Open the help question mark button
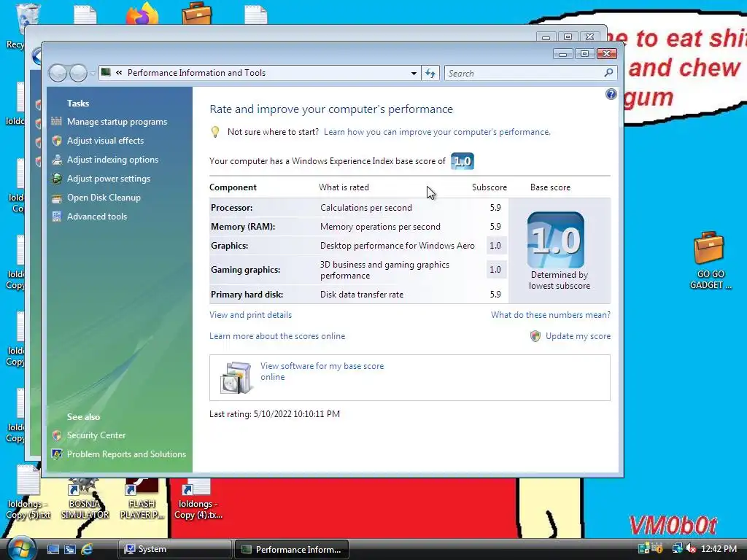The height and width of the screenshot is (560, 747). [611, 94]
